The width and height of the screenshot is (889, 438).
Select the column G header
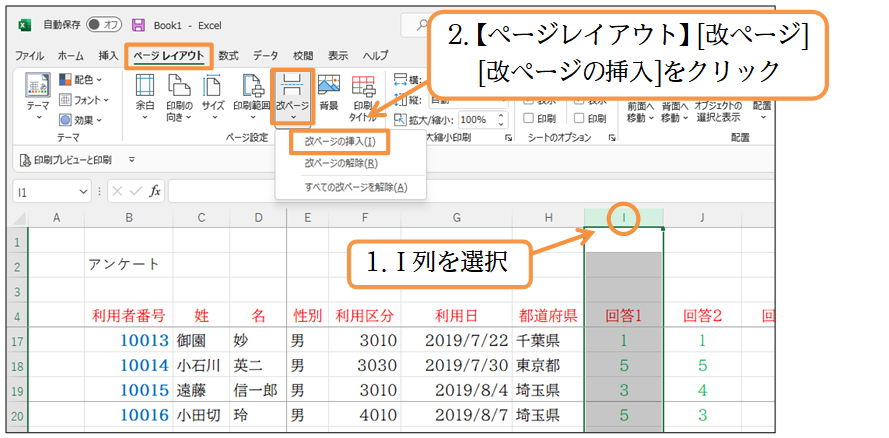[x=456, y=218]
